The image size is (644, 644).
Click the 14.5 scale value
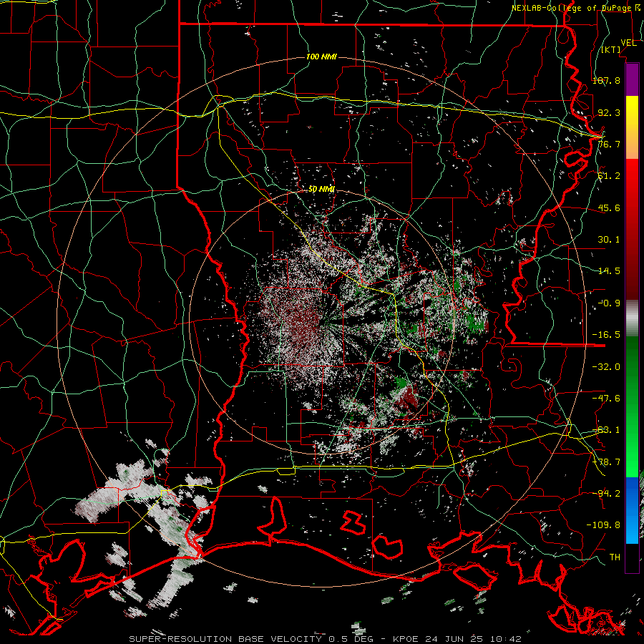click(609, 271)
